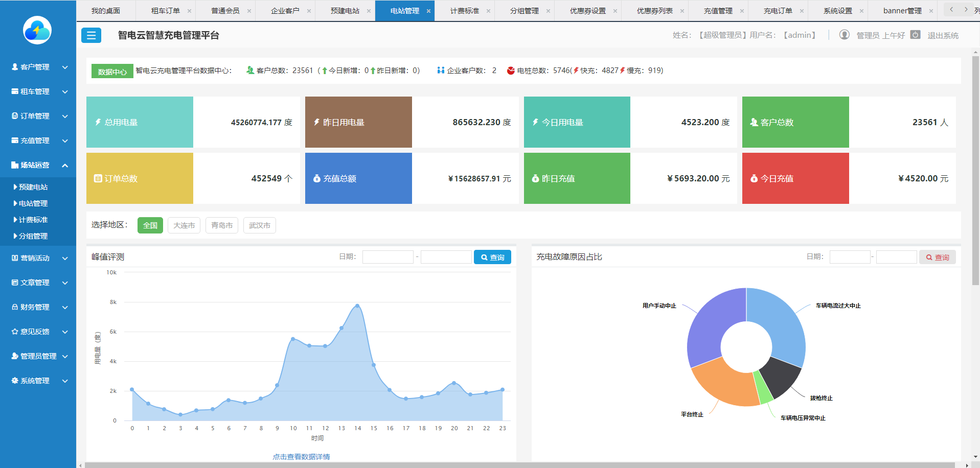Expand the 财务管理 sidebar menu
The image size is (980, 468).
pyautogui.click(x=38, y=307)
